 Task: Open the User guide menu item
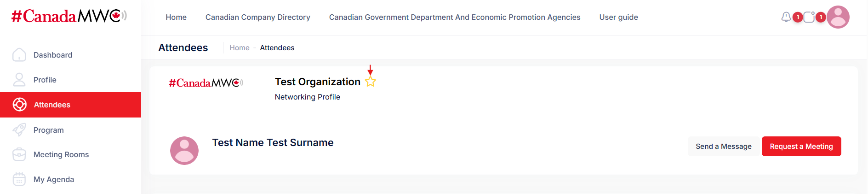tap(618, 17)
